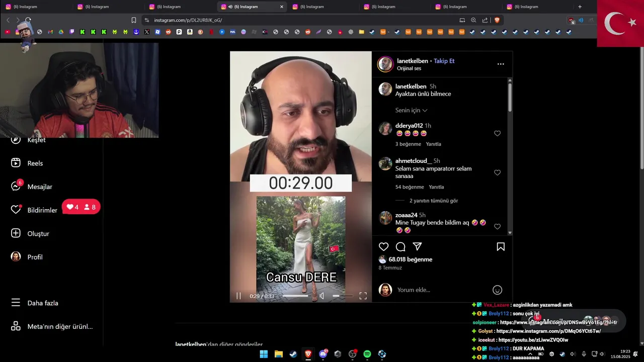Close the active Instagram tab

(282, 7)
